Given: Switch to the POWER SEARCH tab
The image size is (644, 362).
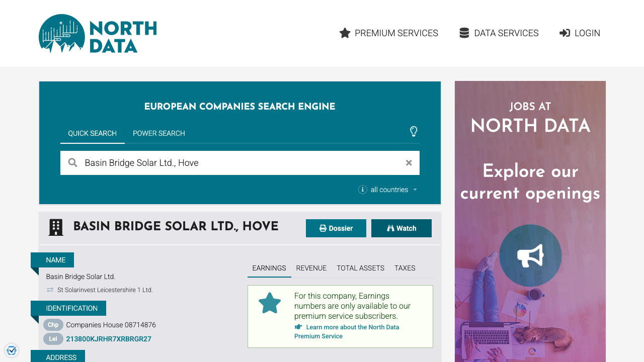Looking at the screenshot, I should [x=158, y=133].
